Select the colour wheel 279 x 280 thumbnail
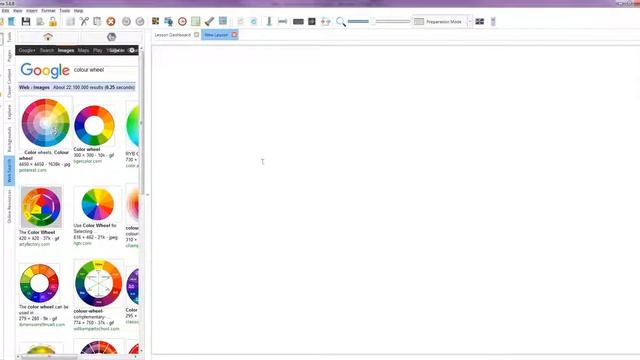640x360 pixels. (39, 283)
